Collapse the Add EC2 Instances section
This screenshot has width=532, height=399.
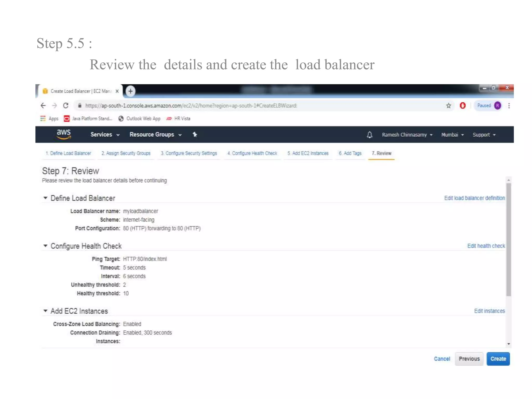[45, 311]
